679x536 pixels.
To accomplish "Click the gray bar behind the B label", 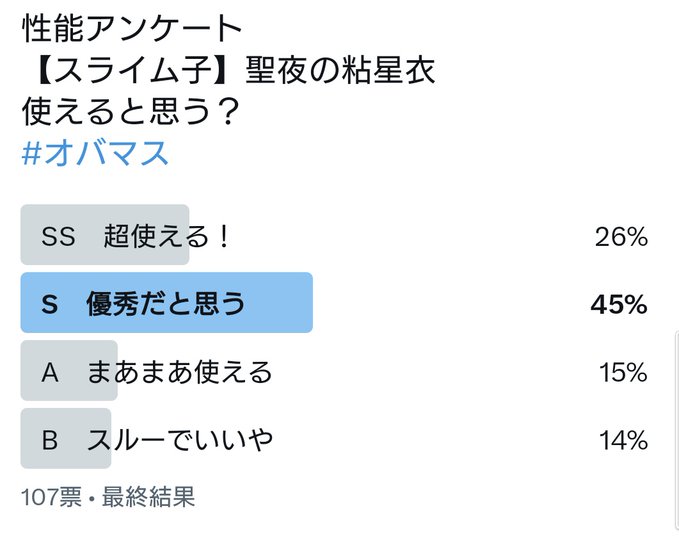I will pos(66,439).
